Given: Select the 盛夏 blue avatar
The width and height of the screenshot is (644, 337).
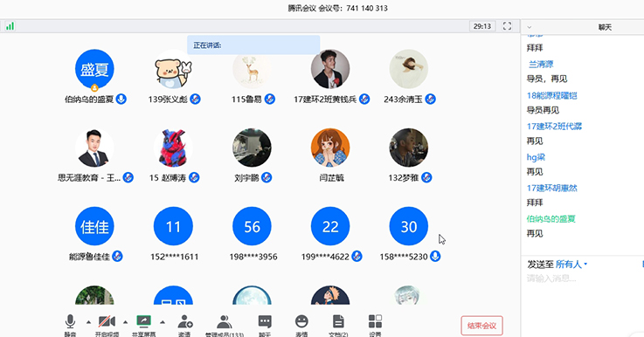Looking at the screenshot, I should pyautogui.click(x=94, y=69).
